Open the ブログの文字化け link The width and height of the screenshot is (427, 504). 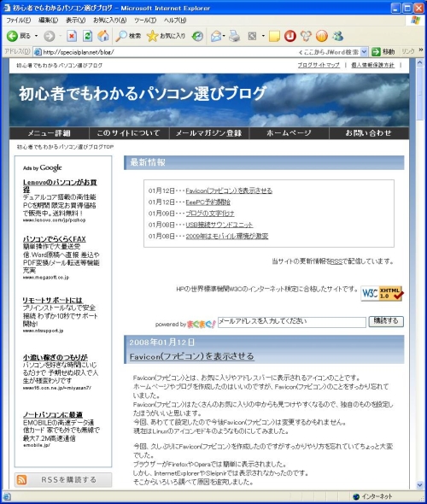(x=210, y=214)
